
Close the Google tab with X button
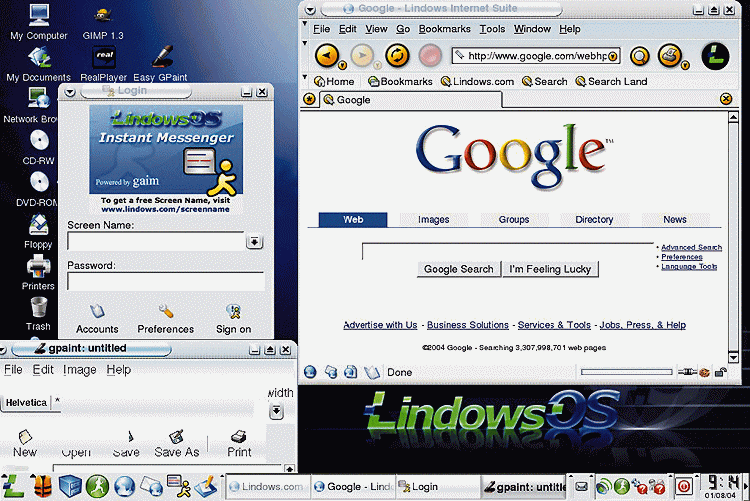[726, 99]
